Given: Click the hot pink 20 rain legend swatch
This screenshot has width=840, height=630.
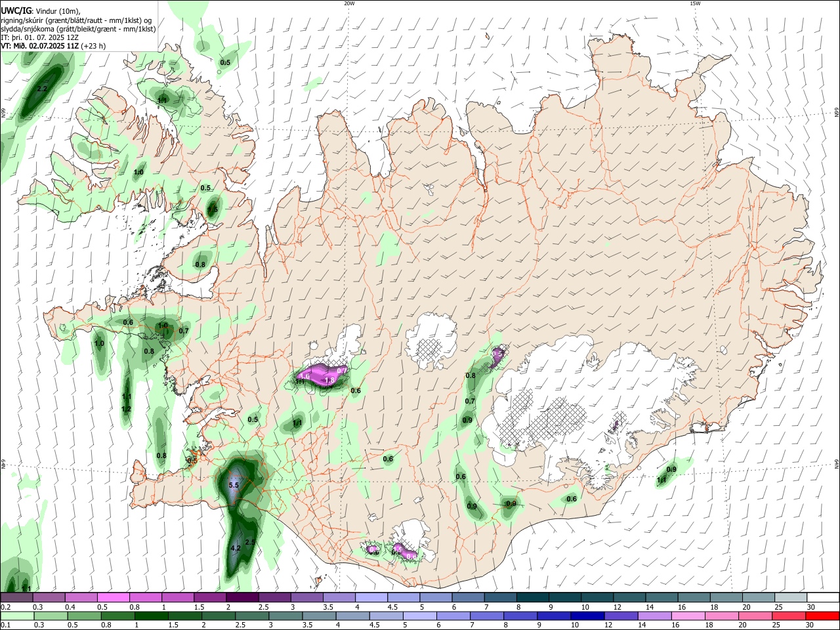Looking at the screenshot, I should coord(755,616).
